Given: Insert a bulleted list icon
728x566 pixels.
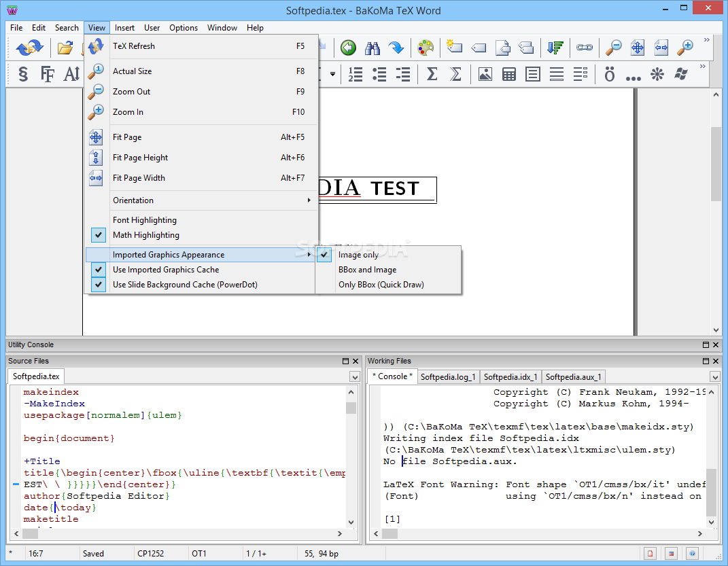Looking at the screenshot, I should click(x=379, y=74).
